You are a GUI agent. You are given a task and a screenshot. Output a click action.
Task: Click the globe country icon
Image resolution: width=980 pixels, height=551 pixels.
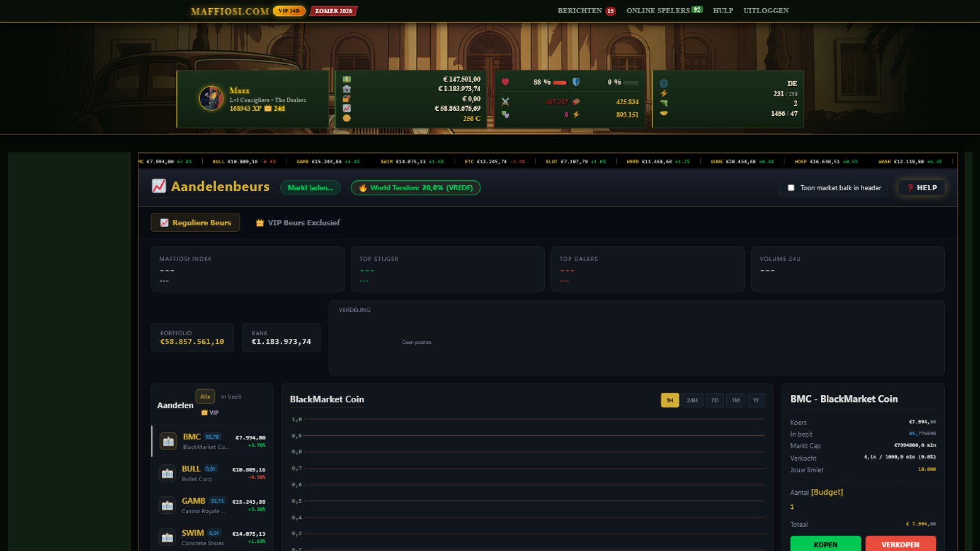point(664,83)
